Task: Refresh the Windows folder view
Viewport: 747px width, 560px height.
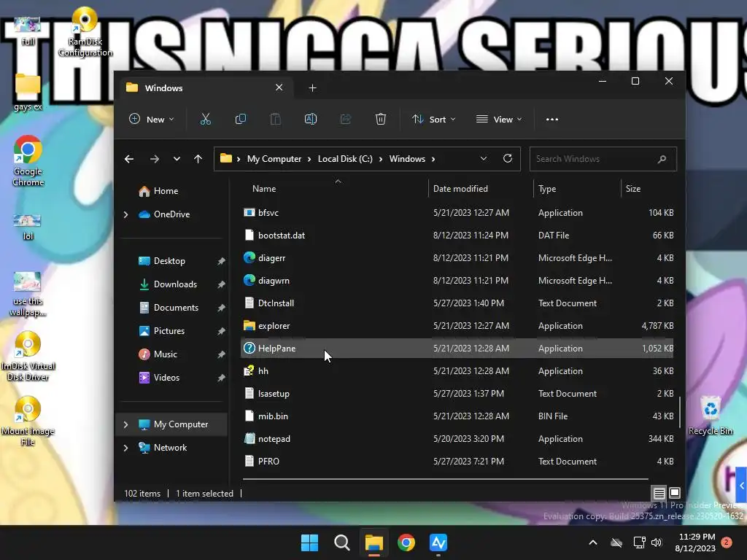Action: tap(508, 158)
